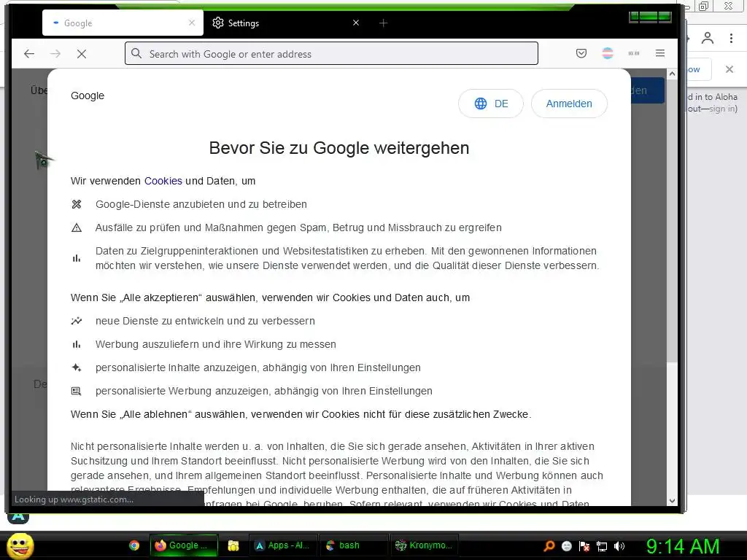
Task: Click bar chart icon beside 'Werbung auszuliefern'
Action: point(76,344)
